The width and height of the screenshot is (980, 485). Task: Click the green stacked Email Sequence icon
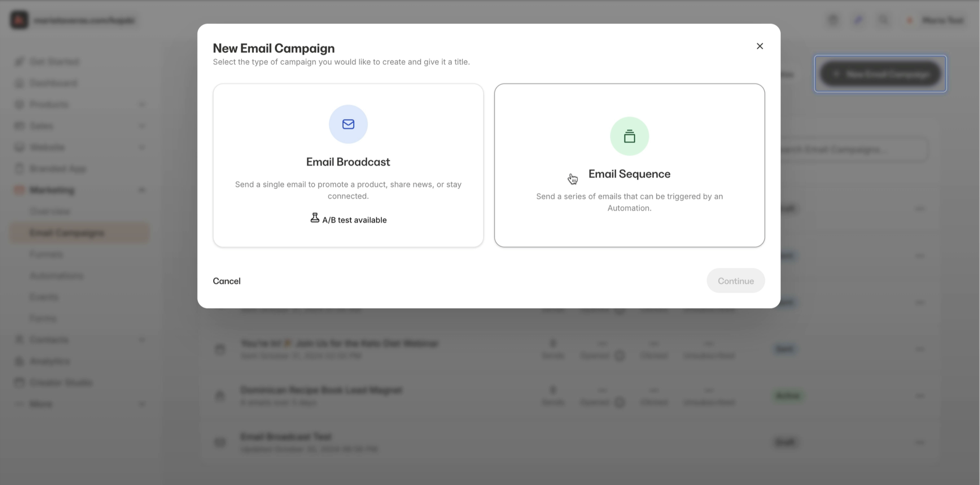tap(629, 136)
